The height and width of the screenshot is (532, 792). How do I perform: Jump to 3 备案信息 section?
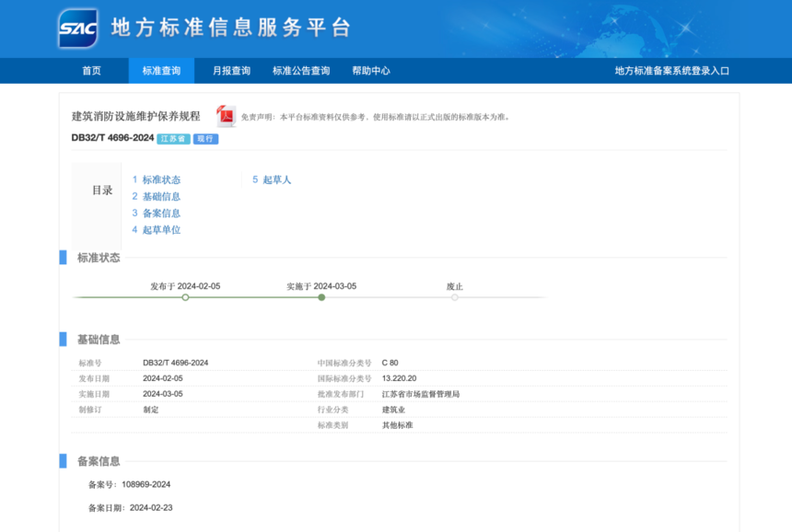pos(156,213)
